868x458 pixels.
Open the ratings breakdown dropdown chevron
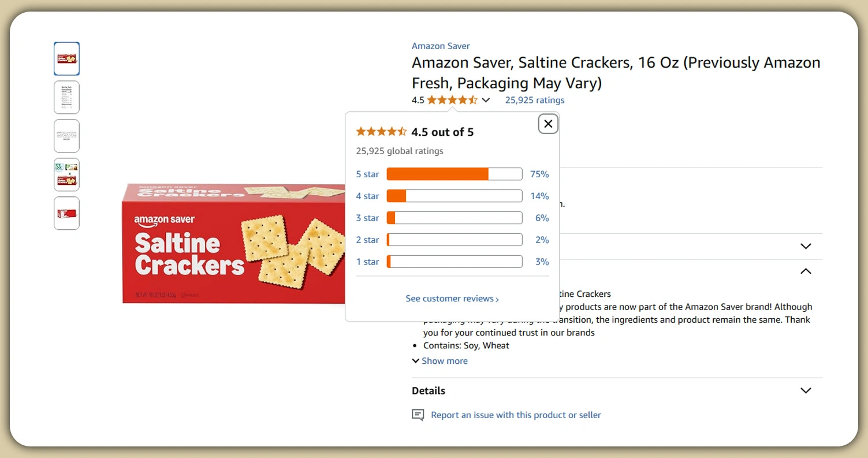tap(486, 100)
